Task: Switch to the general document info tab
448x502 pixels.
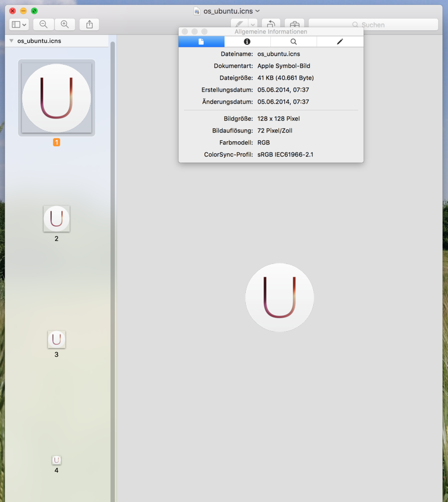Action: point(201,42)
